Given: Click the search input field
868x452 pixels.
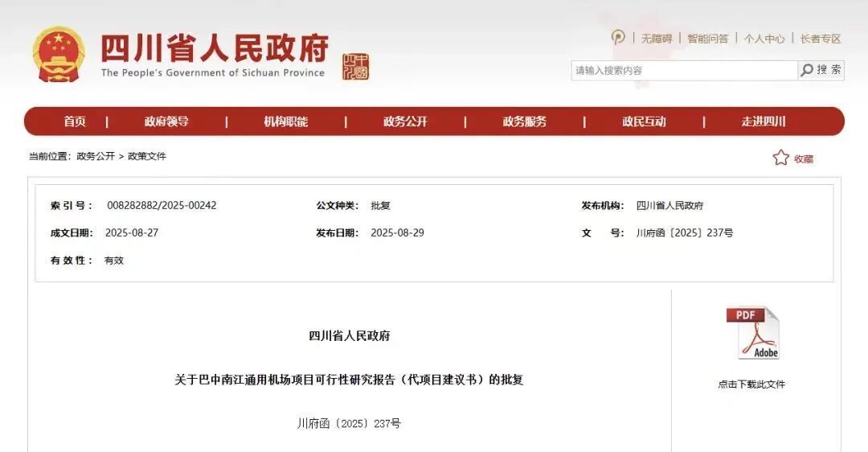Looking at the screenshot, I should click(683, 71).
